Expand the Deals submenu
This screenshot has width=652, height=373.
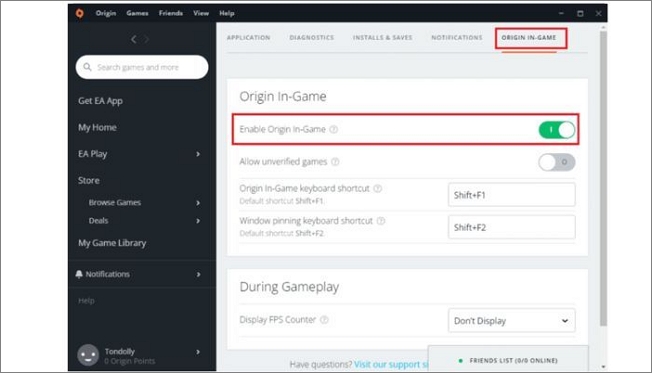point(198,221)
